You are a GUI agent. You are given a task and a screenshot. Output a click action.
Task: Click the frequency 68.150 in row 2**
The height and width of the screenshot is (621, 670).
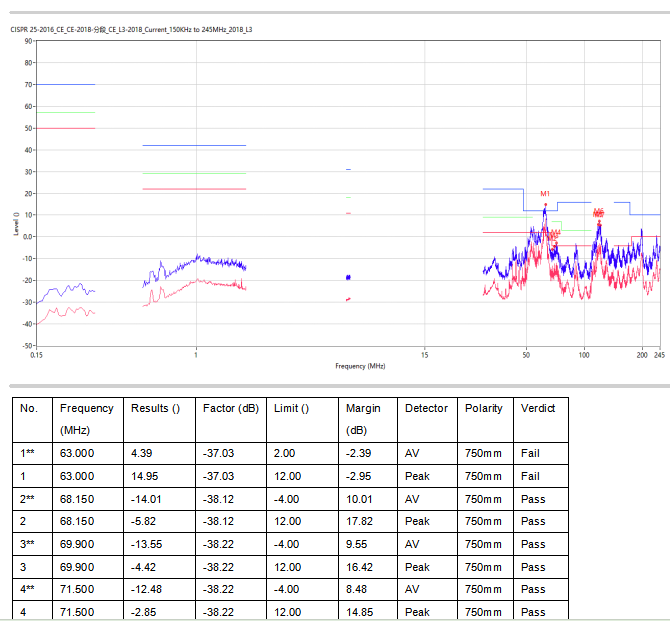click(x=77, y=499)
